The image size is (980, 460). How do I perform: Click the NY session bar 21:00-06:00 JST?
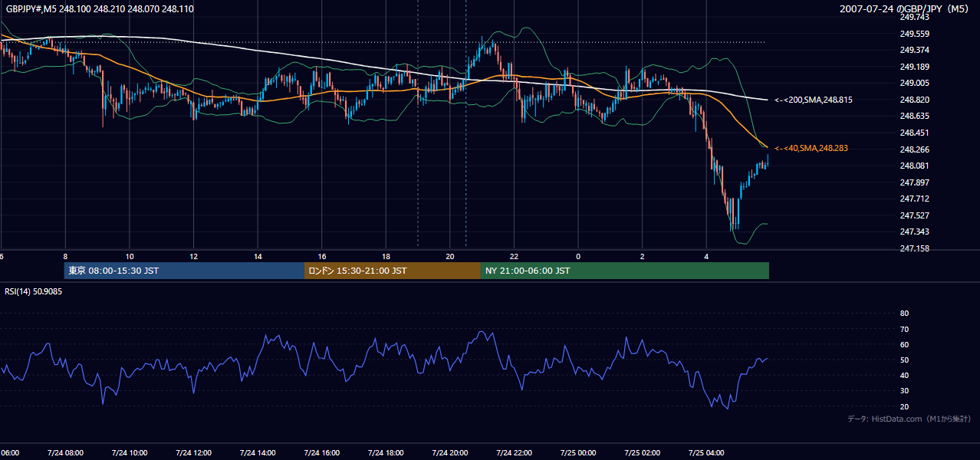[x=625, y=271]
